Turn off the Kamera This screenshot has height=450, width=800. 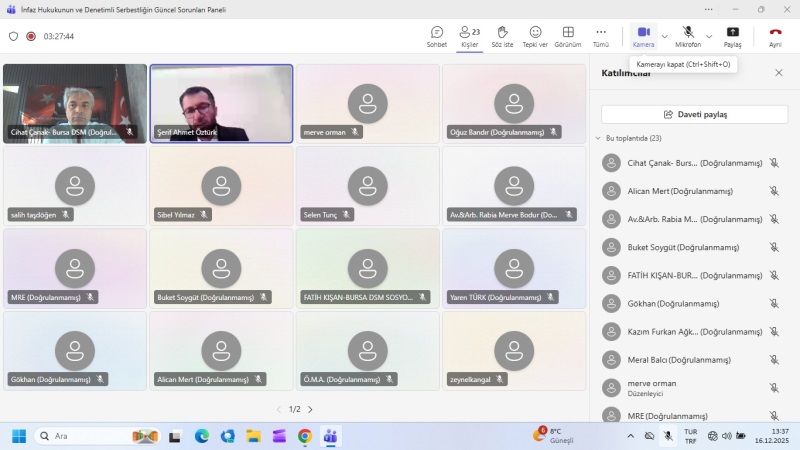pyautogui.click(x=643, y=36)
